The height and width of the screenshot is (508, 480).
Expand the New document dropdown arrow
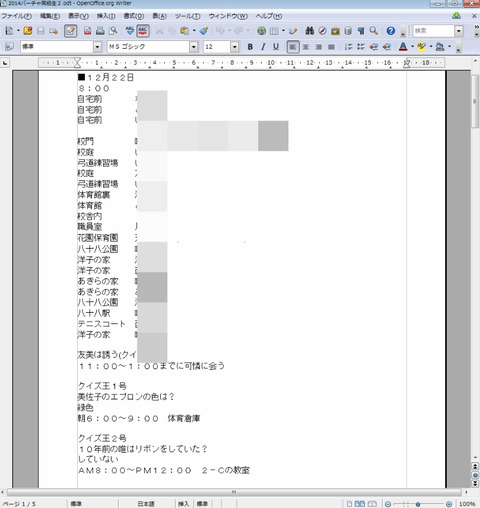pyautogui.click(x=18, y=31)
